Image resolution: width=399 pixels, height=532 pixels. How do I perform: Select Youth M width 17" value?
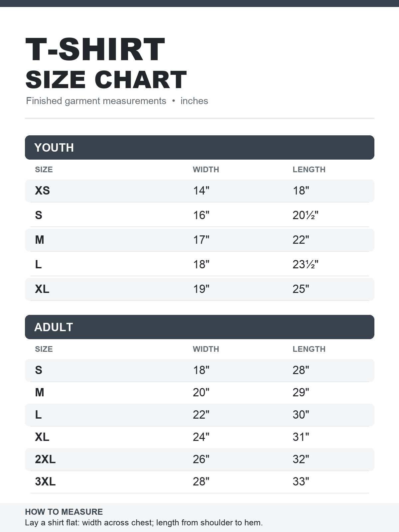201,240
